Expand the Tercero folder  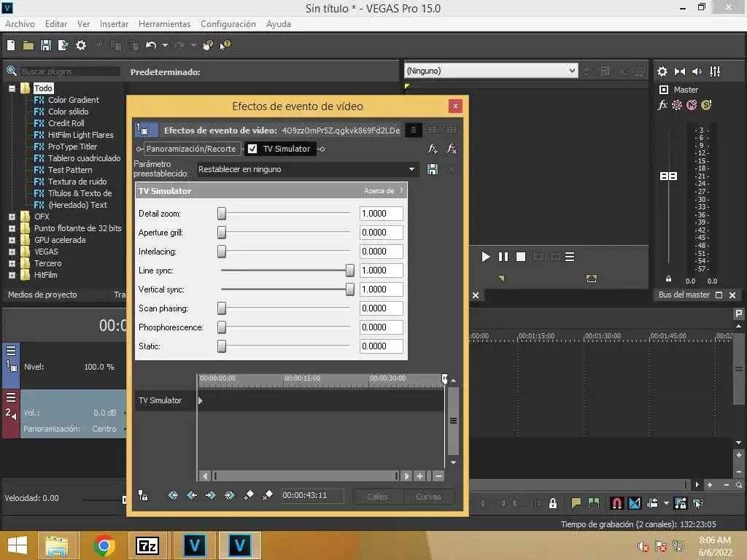click(12, 264)
